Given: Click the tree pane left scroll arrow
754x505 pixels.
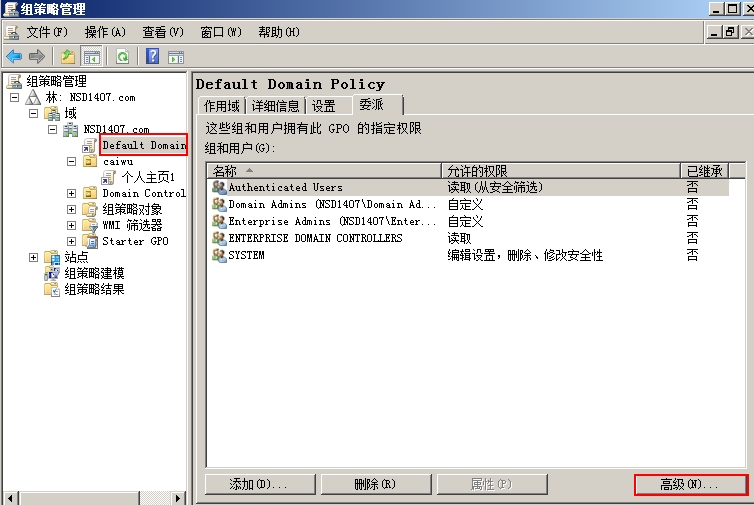Looking at the screenshot, I should (x=11, y=498).
